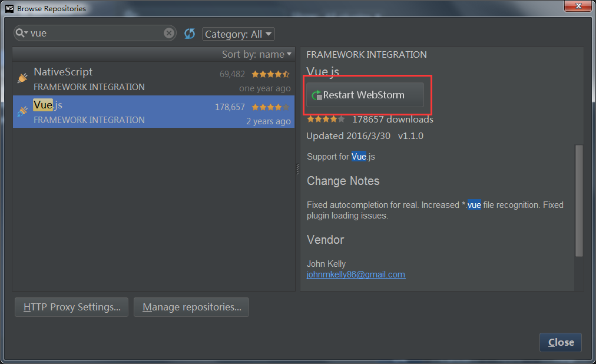Click the search magnifier history icon

coord(22,33)
